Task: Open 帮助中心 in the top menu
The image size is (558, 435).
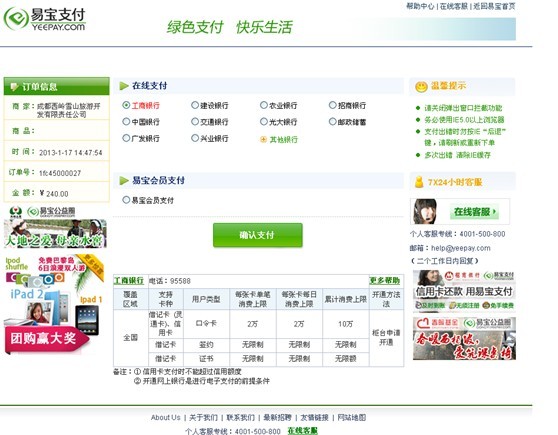Action: point(420,6)
